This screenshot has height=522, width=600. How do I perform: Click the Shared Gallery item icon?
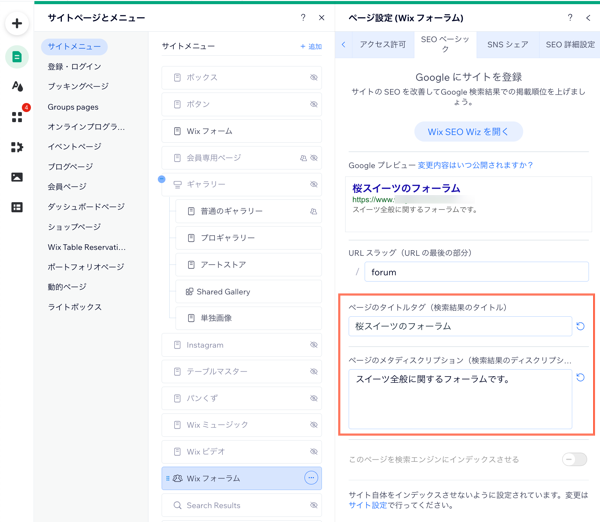click(189, 292)
